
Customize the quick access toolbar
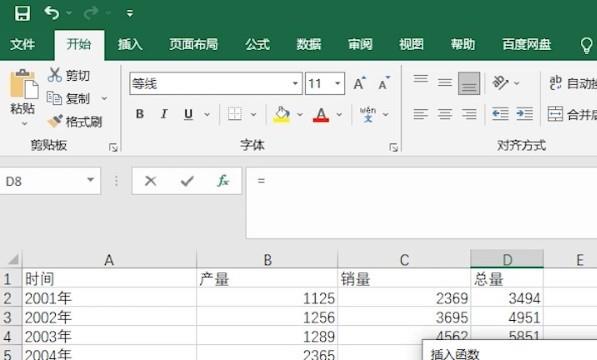[130, 14]
